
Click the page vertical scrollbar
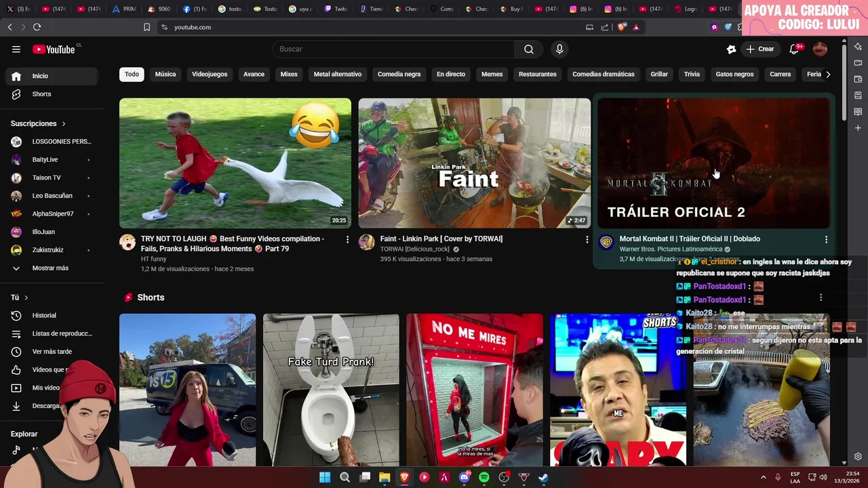844,81
